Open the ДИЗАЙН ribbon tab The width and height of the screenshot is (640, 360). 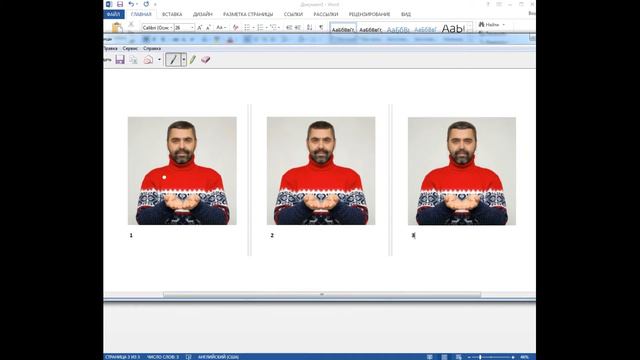pyautogui.click(x=203, y=14)
